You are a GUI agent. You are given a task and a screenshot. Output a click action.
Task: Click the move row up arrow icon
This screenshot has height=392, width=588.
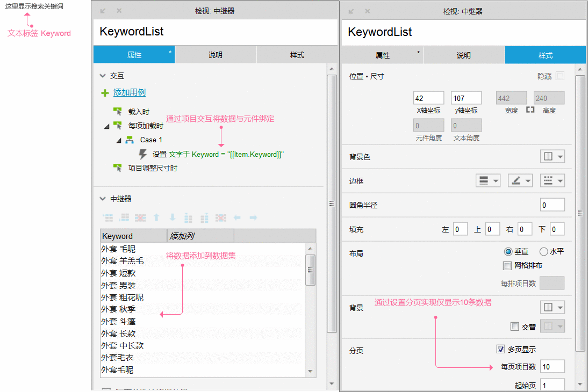click(157, 217)
